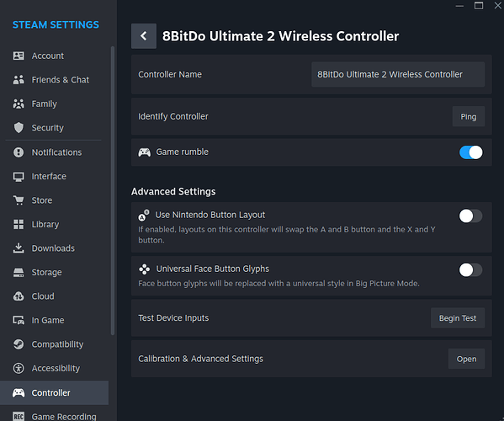Select the Compatibility Steam logo icon

19,344
